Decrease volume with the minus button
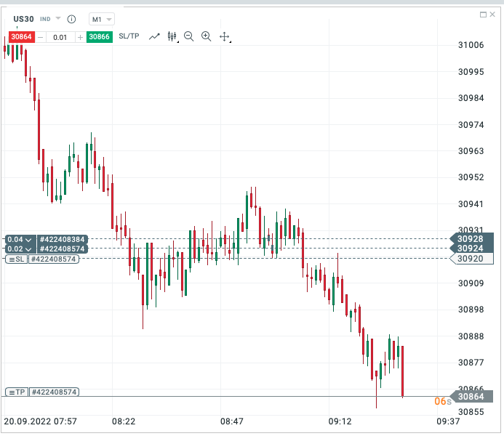 [40, 37]
